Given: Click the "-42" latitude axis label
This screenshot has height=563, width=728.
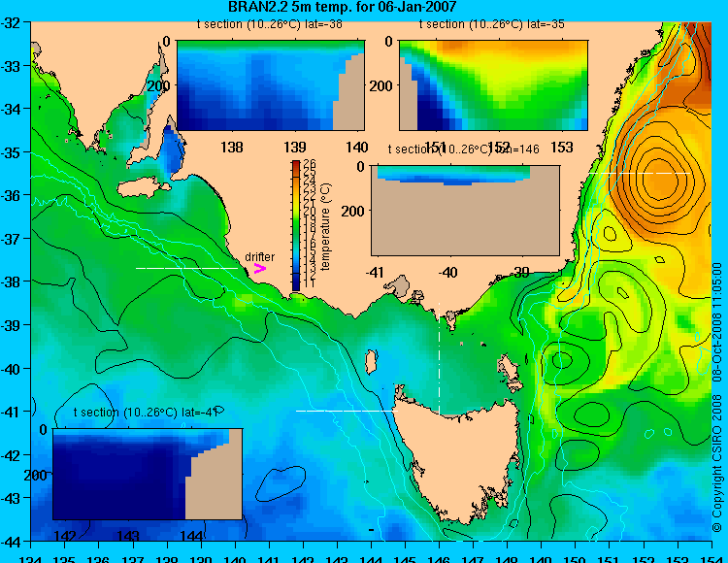Looking at the screenshot, I should 11,455.
